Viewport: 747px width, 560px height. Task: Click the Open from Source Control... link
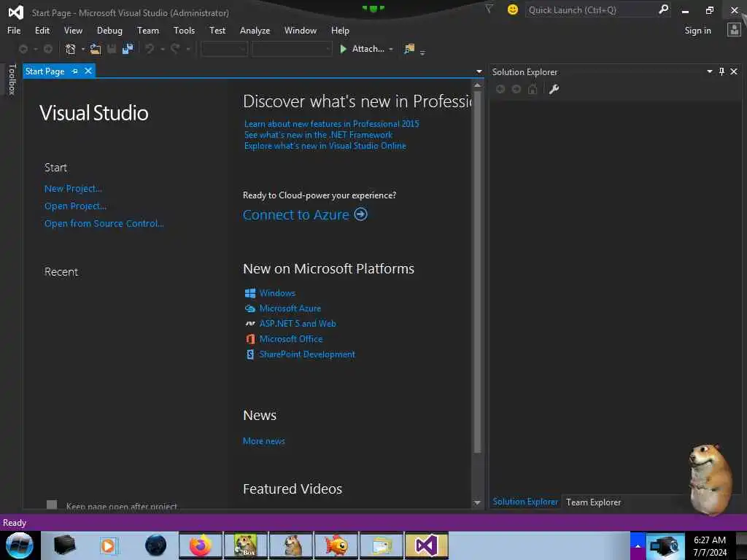click(104, 223)
